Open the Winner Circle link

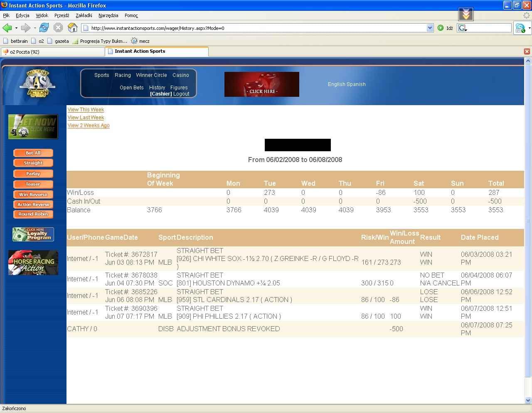point(151,75)
